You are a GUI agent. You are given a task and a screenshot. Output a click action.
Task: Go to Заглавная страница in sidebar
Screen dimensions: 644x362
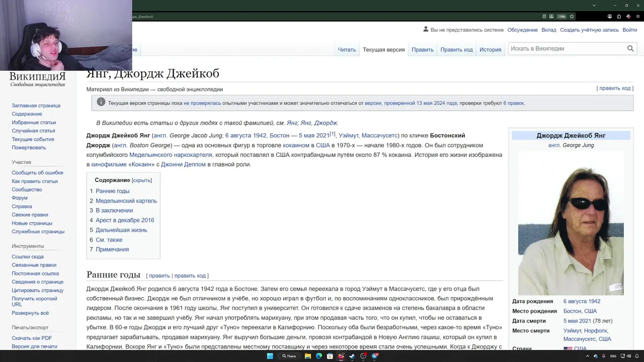click(36, 106)
